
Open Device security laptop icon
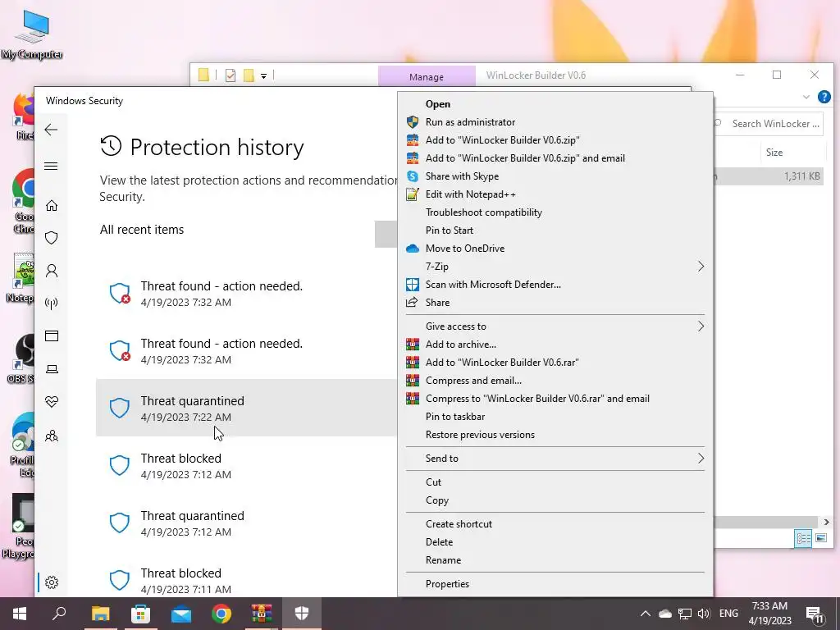pyautogui.click(x=52, y=369)
